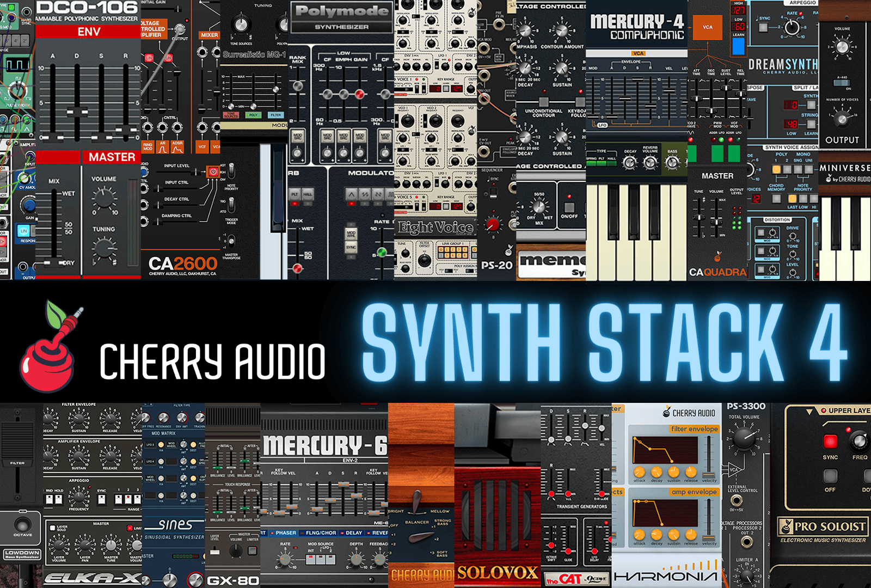
Task: Flip the A-440 switch on Miniverse
Action: pyautogui.click(x=841, y=82)
